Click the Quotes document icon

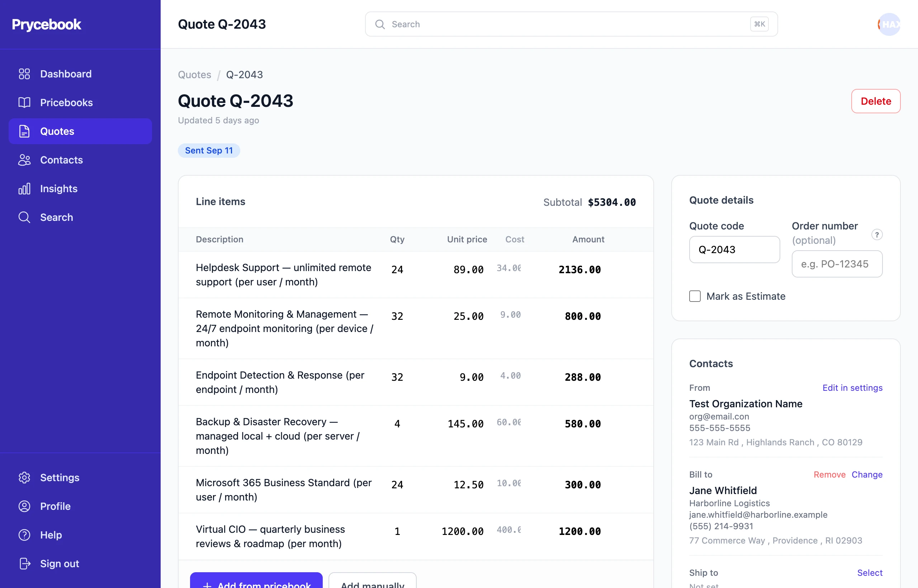click(24, 131)
